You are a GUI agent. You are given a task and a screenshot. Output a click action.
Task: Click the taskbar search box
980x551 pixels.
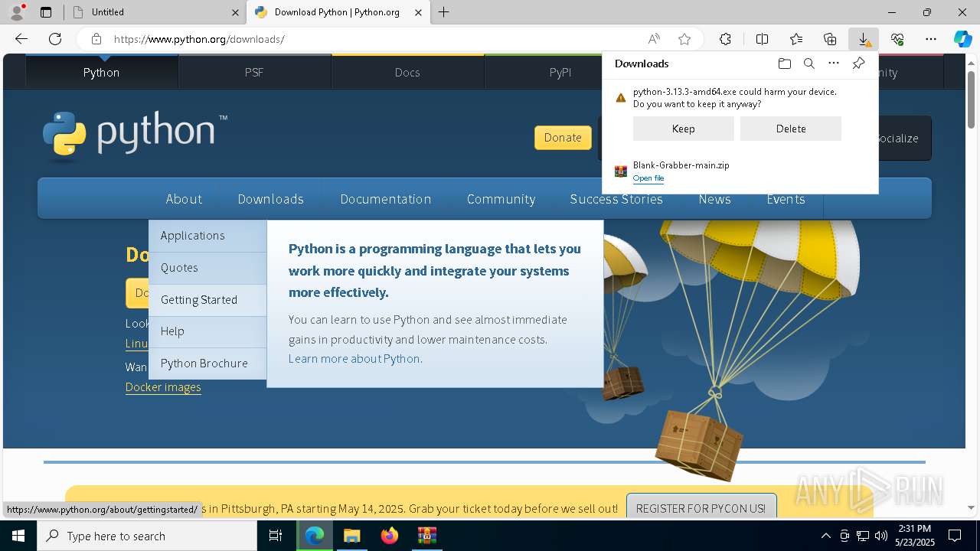click(147, 536)
